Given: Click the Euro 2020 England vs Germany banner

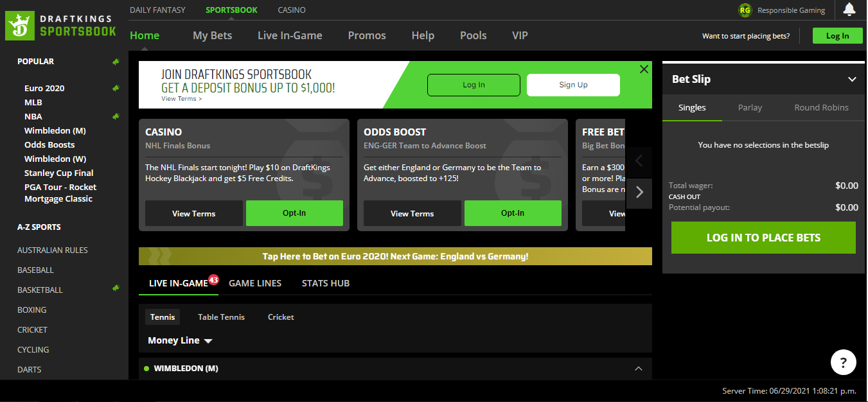Looking at the screenshot, I should (x=395, y=256).
